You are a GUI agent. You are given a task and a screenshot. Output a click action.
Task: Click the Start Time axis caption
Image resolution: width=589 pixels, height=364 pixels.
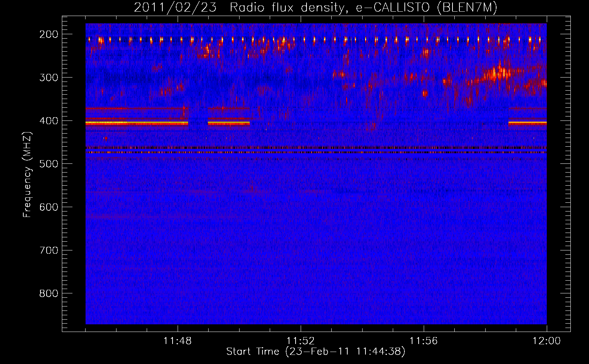click(x=316, y=352)
